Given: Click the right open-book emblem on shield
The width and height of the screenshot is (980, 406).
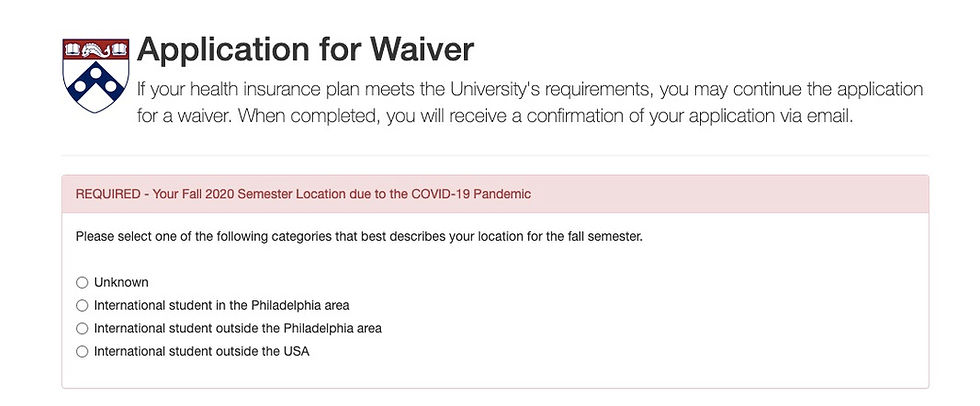Looking at the screenshot, I should pos(119,49).
